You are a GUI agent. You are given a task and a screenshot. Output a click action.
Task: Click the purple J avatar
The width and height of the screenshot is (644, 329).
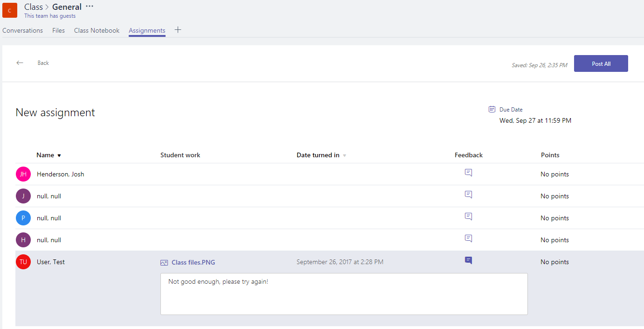[x=23, y=196]
